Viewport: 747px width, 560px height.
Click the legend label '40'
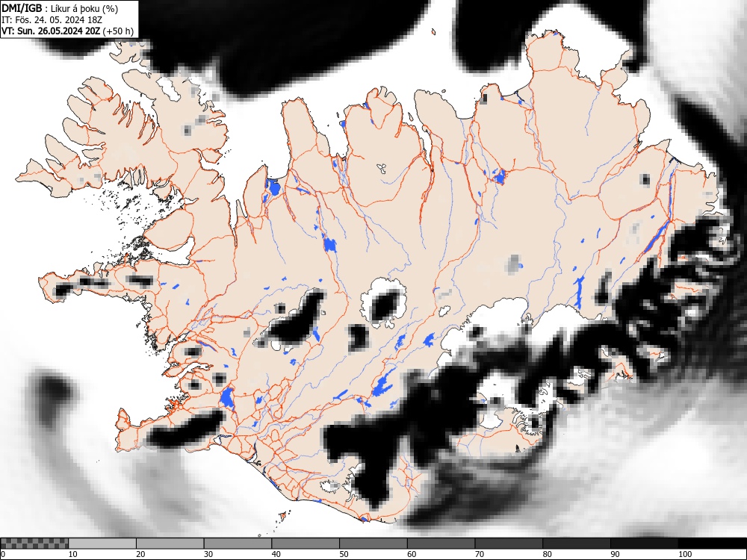[276, 554]
